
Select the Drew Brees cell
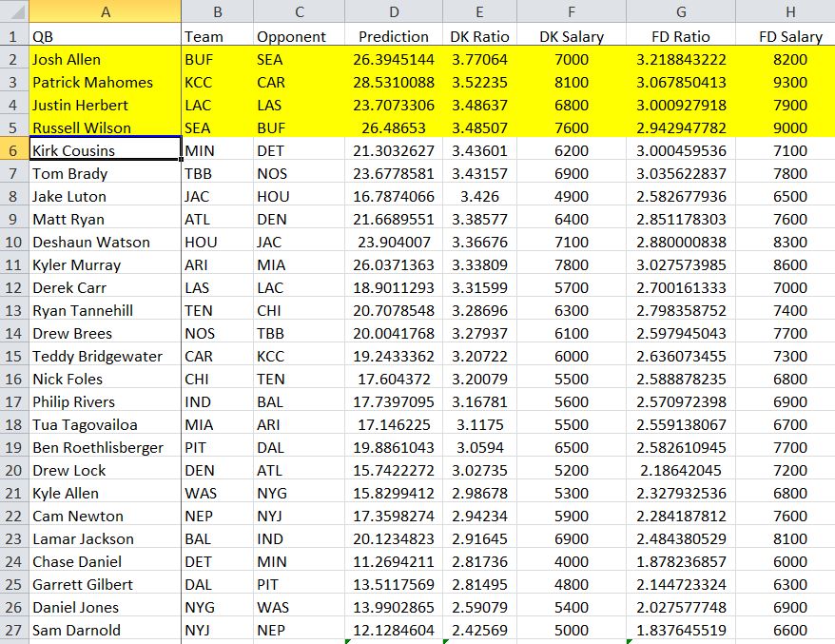[106, 333]
